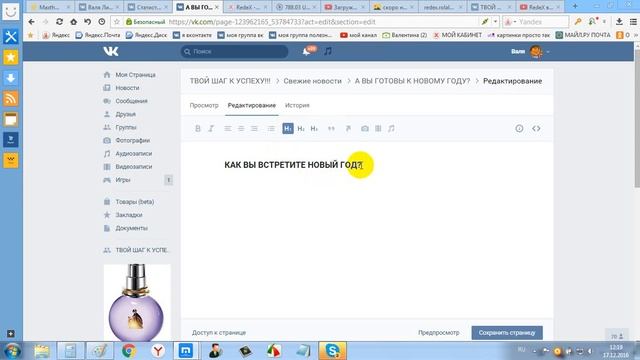
Task: Bookmark this page with the star in address bar
Action: [x=117, y=22]
